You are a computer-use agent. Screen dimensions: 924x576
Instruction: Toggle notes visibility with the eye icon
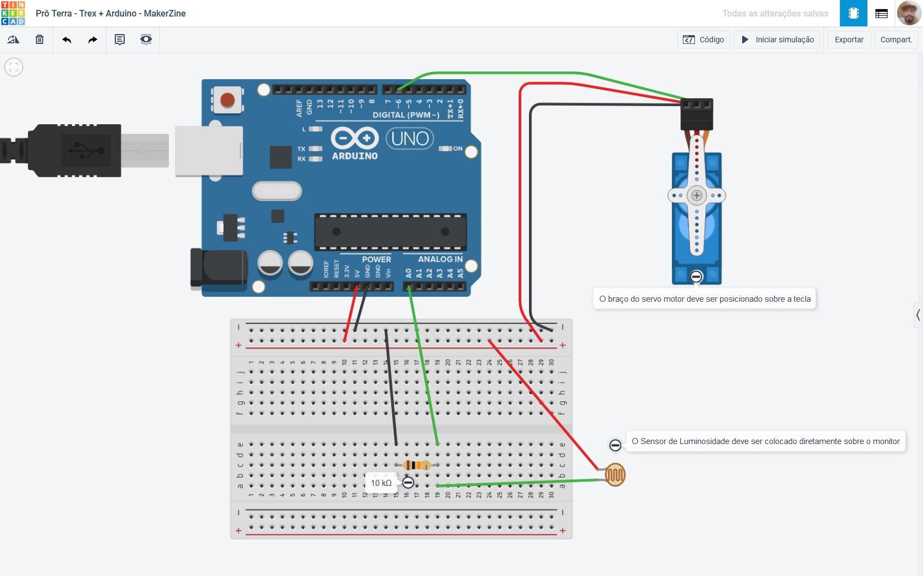[146, 40]
